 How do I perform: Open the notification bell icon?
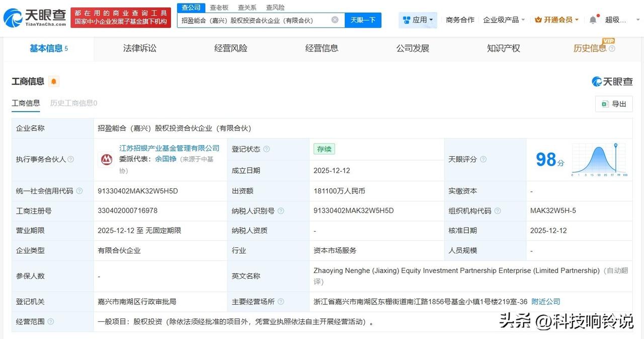tap(593, 20)
